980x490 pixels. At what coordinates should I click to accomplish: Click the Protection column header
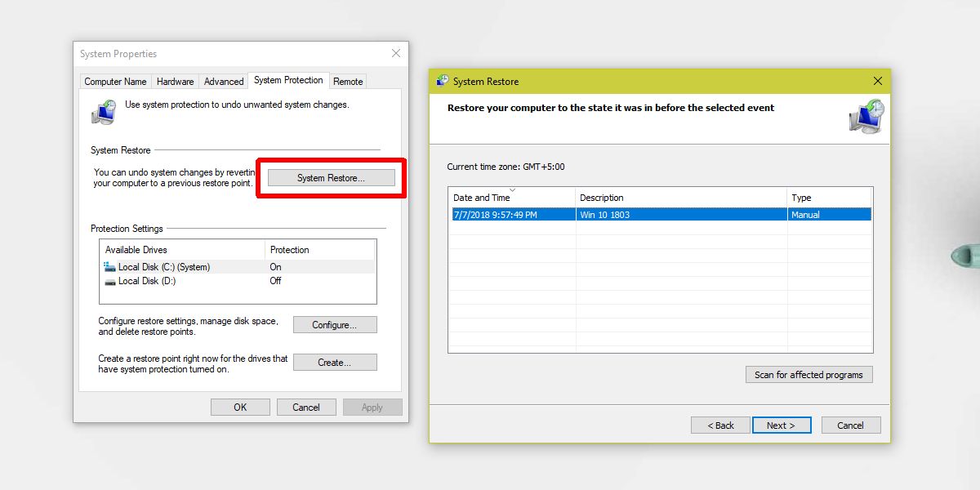click(x=320, y=250)
